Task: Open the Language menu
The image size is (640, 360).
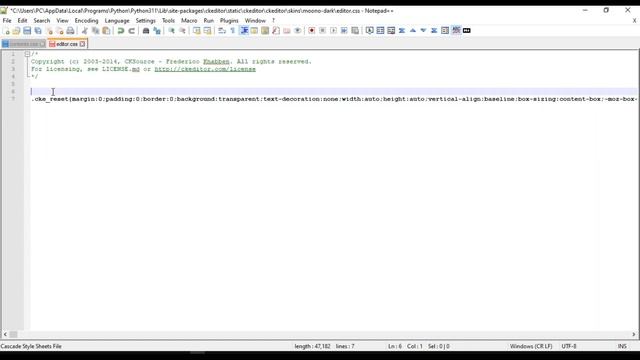Action: (117, 20)
